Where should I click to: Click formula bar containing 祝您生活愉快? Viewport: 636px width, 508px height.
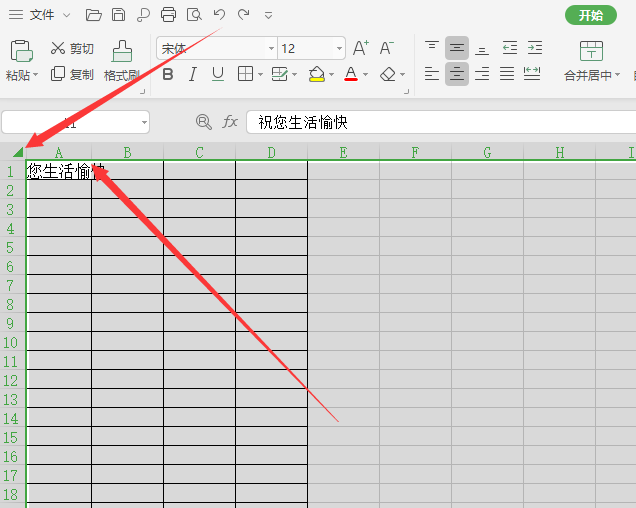coord(441,122)
